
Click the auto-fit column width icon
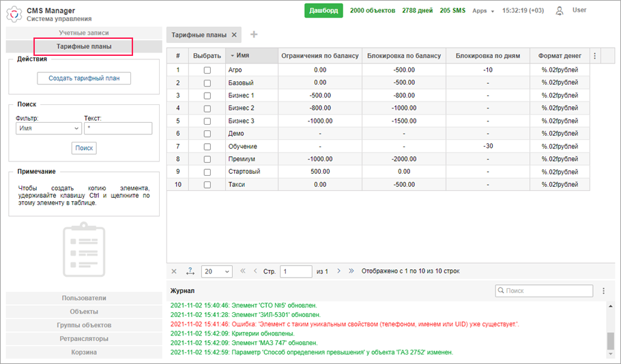tap(190, 271)
